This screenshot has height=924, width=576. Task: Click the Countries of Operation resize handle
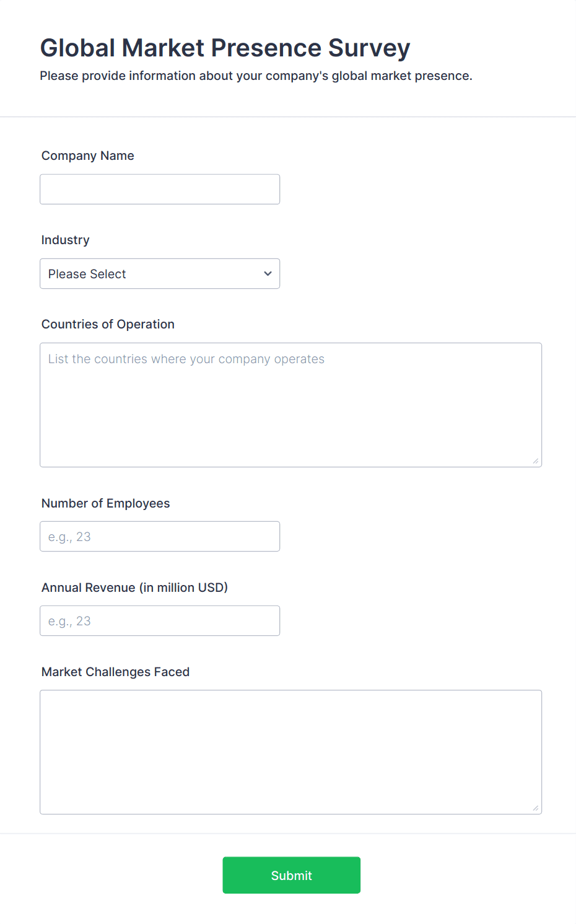point(535,460)
